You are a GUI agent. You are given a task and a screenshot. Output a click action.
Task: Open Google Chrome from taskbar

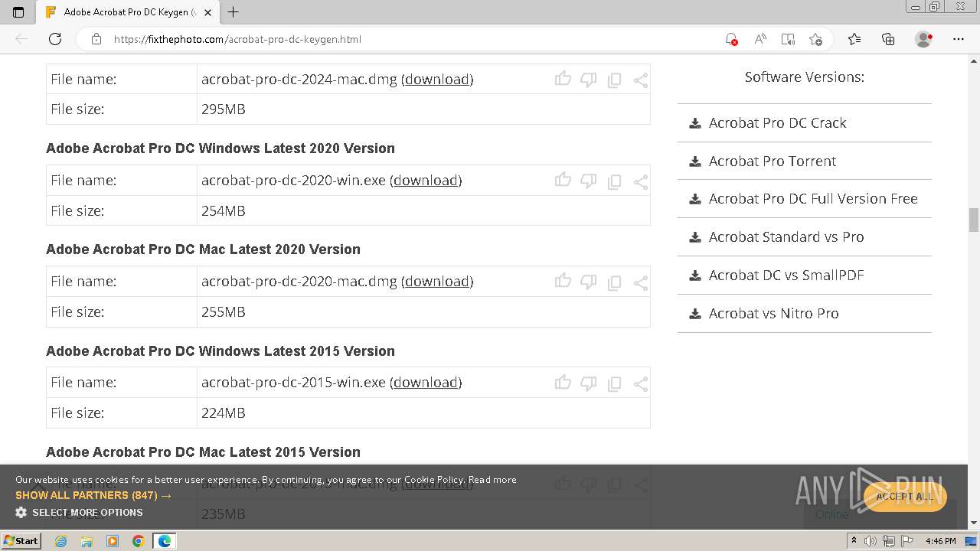coord(138,541)
